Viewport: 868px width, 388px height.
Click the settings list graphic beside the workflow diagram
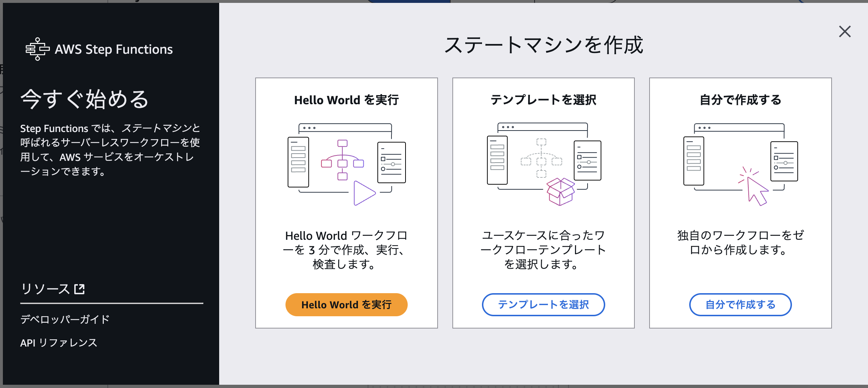(x=391, y=162)
